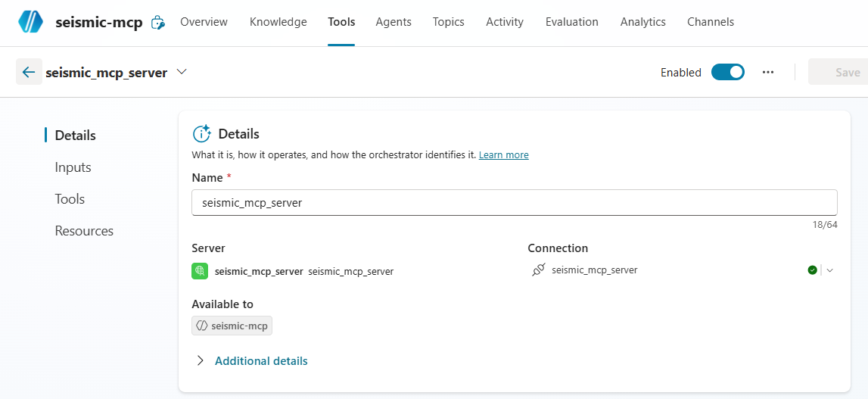Screen dimensions: 868x399
Task: Select Tools in the side navigation
Action: point(70,199)
